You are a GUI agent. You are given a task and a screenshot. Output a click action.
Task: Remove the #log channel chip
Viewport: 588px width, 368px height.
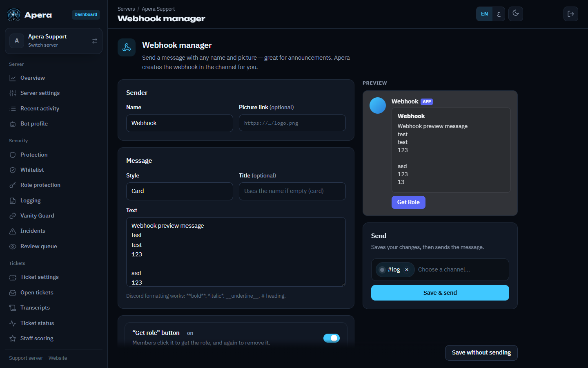tap(407, 269)
